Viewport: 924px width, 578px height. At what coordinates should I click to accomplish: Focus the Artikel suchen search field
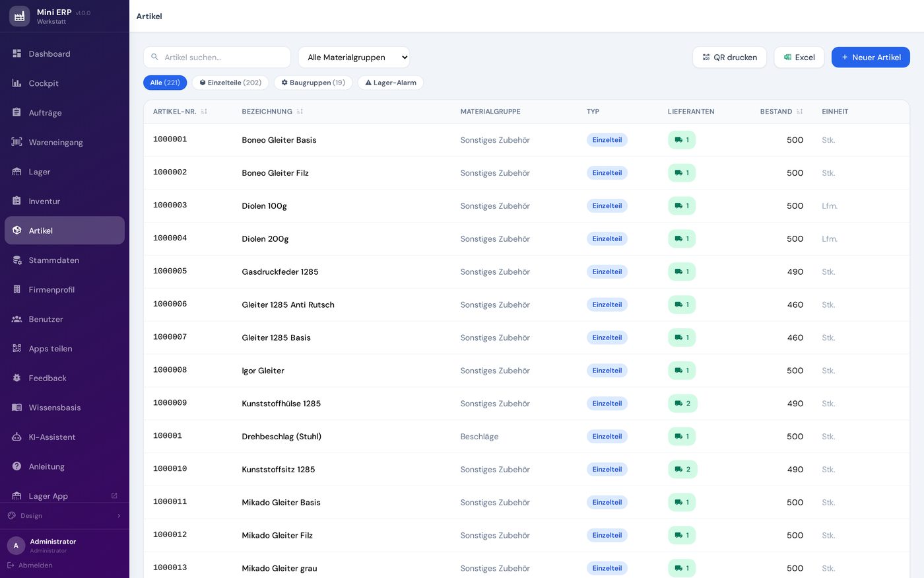point(217,57)
